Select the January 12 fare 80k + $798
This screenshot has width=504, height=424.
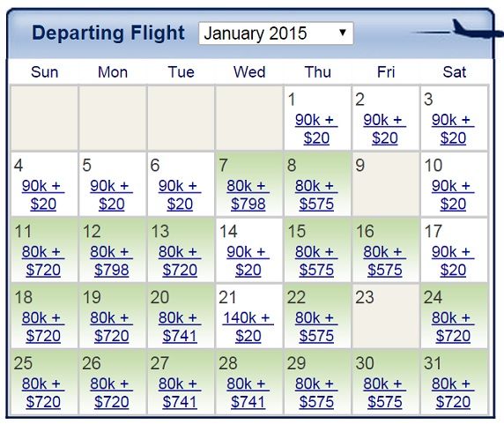click(112, 261)
